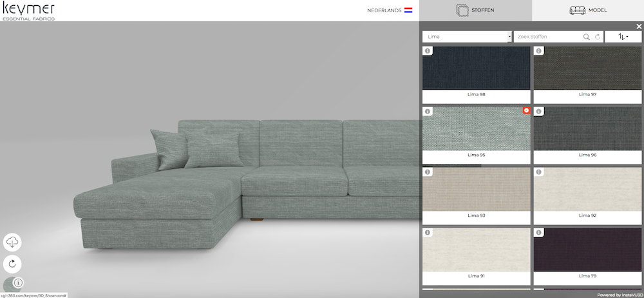Click the Lima 97 label
The width and height of the screenshot is (644, 298).
pyautogui.click(x=587, y=94)
